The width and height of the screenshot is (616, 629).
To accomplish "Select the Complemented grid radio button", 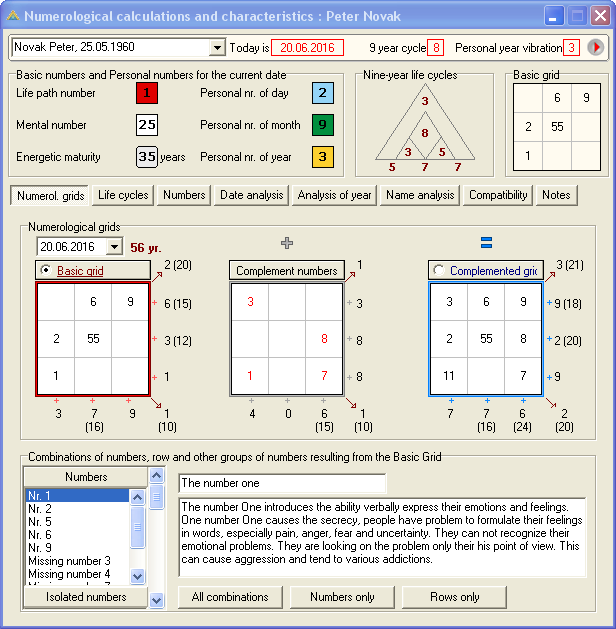I will [439, 271].
